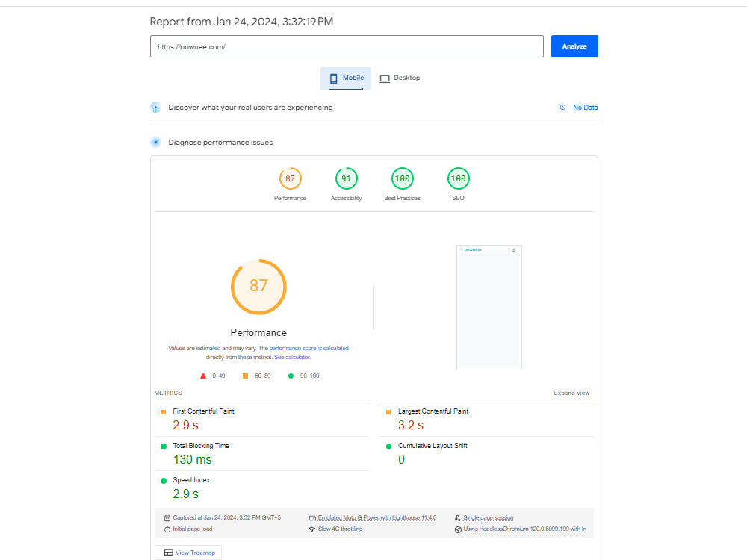This screenshot has height=560, width=747.
Task: Open the Expand view control
Action: tap(571, 392)
